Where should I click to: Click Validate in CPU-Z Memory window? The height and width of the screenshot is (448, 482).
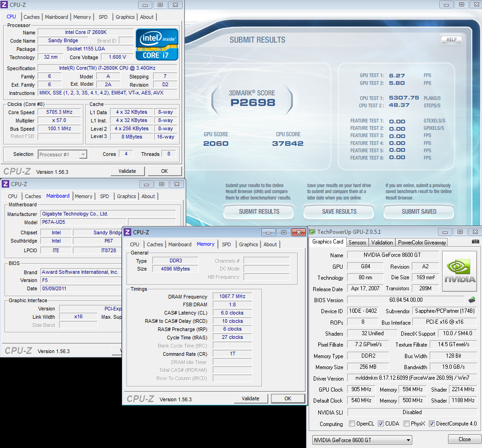[x=250, y=398]
